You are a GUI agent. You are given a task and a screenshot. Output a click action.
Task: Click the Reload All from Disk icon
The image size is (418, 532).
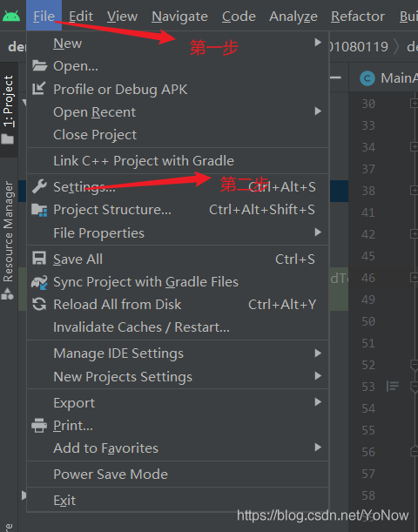pos(39,304)
